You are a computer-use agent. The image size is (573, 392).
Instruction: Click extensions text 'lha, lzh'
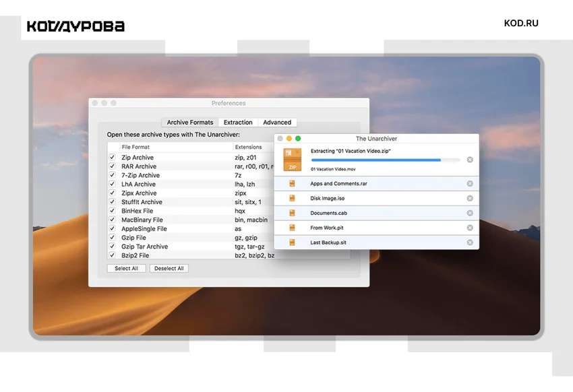(245, 184)
